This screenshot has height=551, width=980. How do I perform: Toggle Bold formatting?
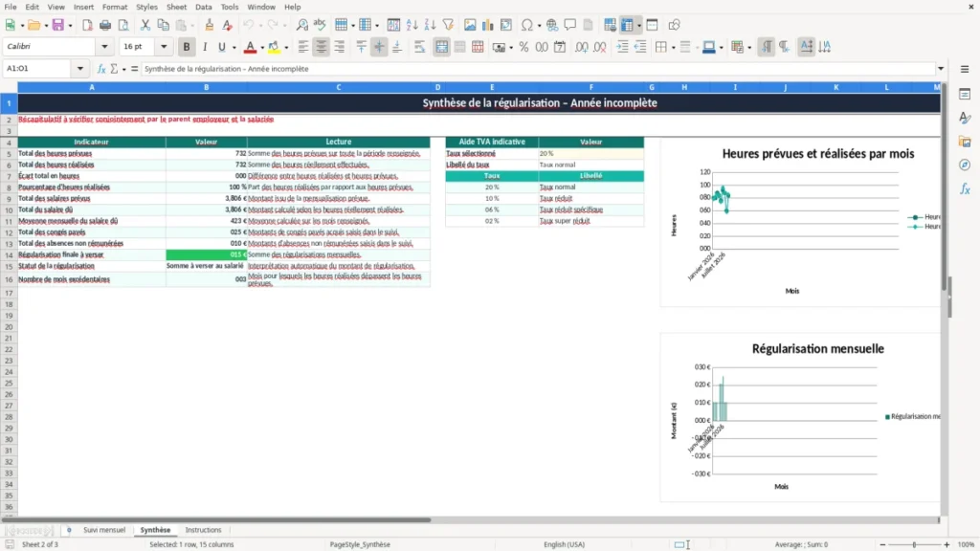(187, 47)
